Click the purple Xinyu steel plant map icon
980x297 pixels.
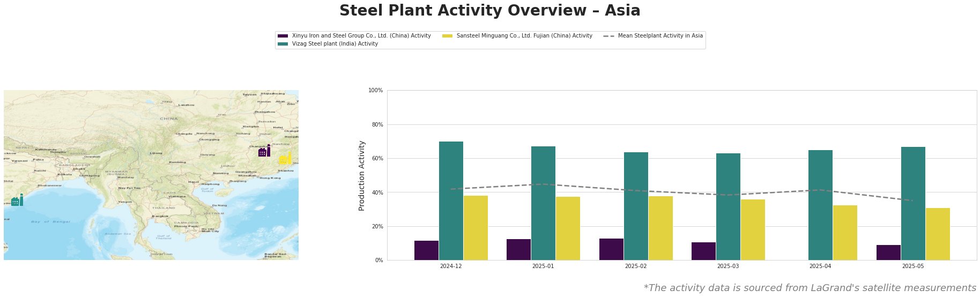264,151
